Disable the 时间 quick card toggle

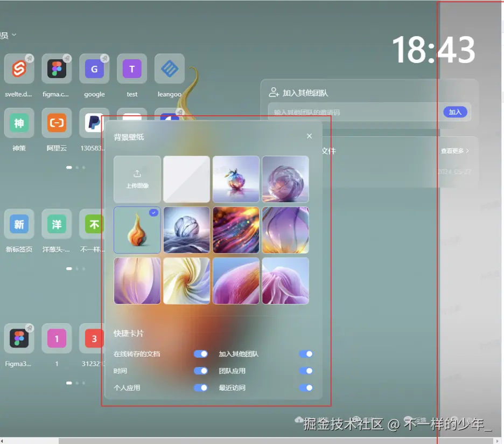[201, 371]
